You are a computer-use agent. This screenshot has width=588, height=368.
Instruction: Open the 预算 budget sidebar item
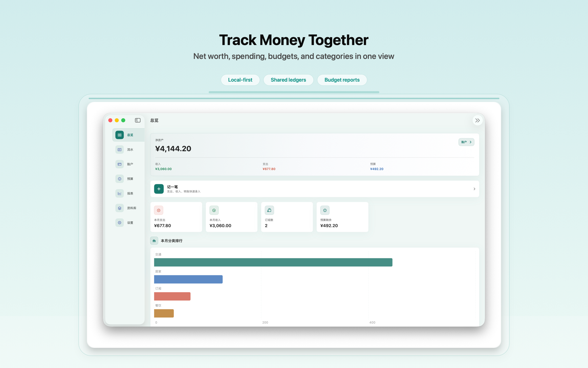pos(128,179)
